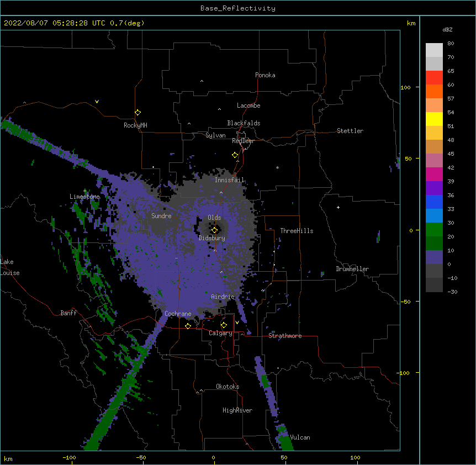Select the orange 60–57 dBZ legend swatch
Screen dimensions: 476x465
tap(434, 92)
